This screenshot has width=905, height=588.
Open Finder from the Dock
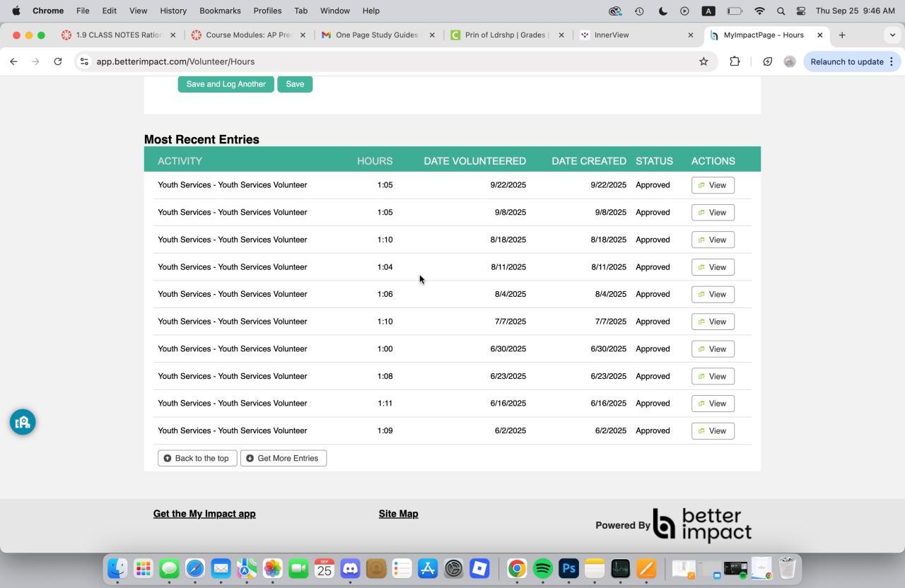[117, 568]
